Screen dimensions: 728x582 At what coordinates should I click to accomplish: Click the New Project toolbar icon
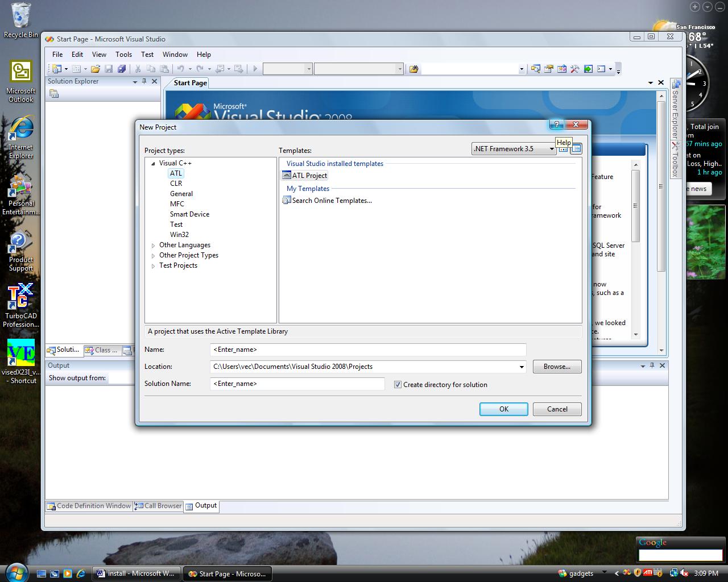56,69
